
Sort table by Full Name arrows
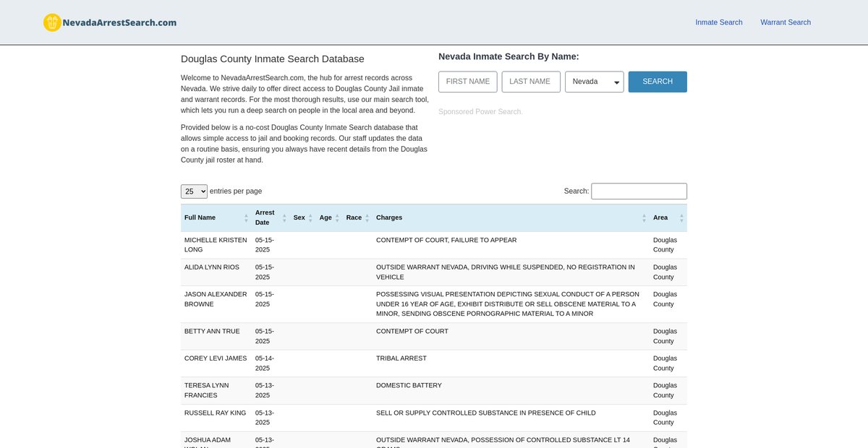pos(246,217)
